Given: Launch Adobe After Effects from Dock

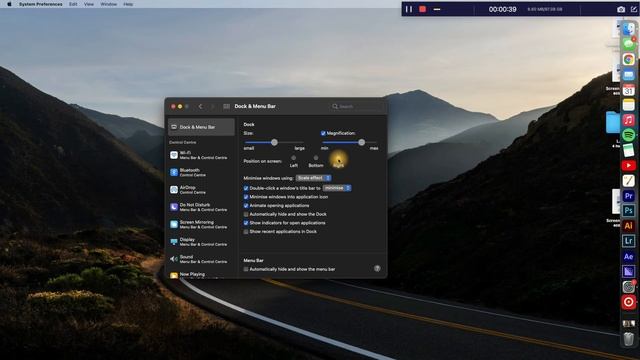Looking at the screenshot, I should (629, 256).
